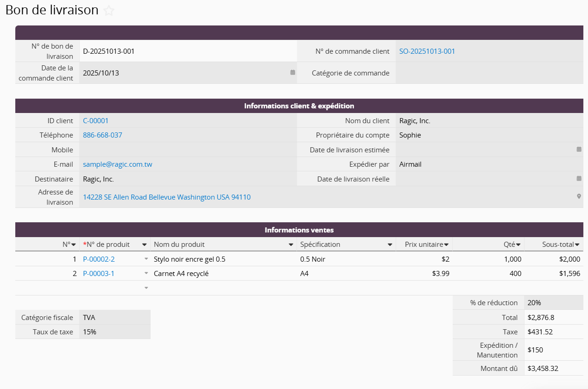588x389 pixels.
Task: Open Prix unitaire column dropdown
Action: [x=446, y=245]
